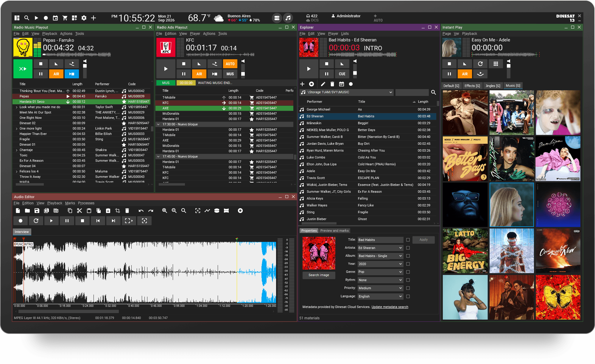The image size is (595, 364).
Task: Click the Update metadata search link
Action: coord(390,307)
